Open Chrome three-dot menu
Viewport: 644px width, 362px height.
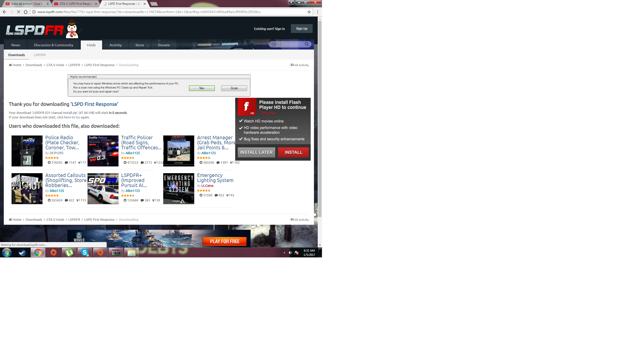pos(317,12)
